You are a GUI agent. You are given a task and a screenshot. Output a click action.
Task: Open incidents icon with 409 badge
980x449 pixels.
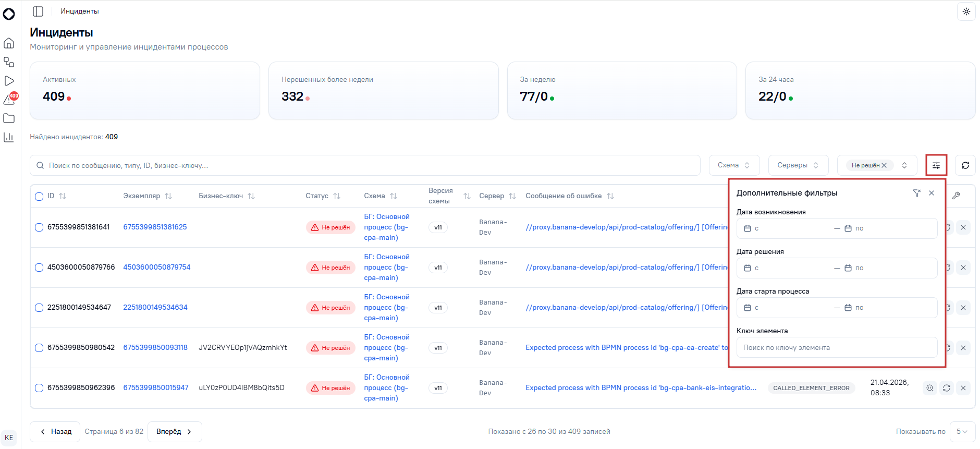[10, 99]
